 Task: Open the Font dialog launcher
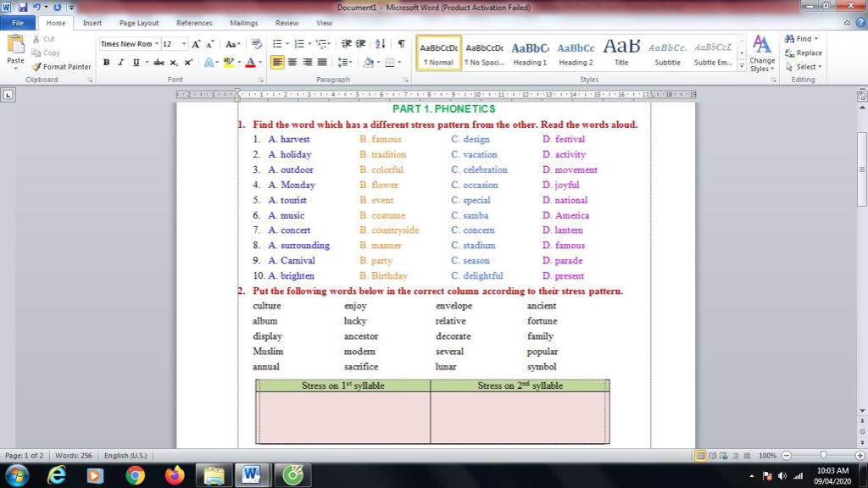point(261,80)
